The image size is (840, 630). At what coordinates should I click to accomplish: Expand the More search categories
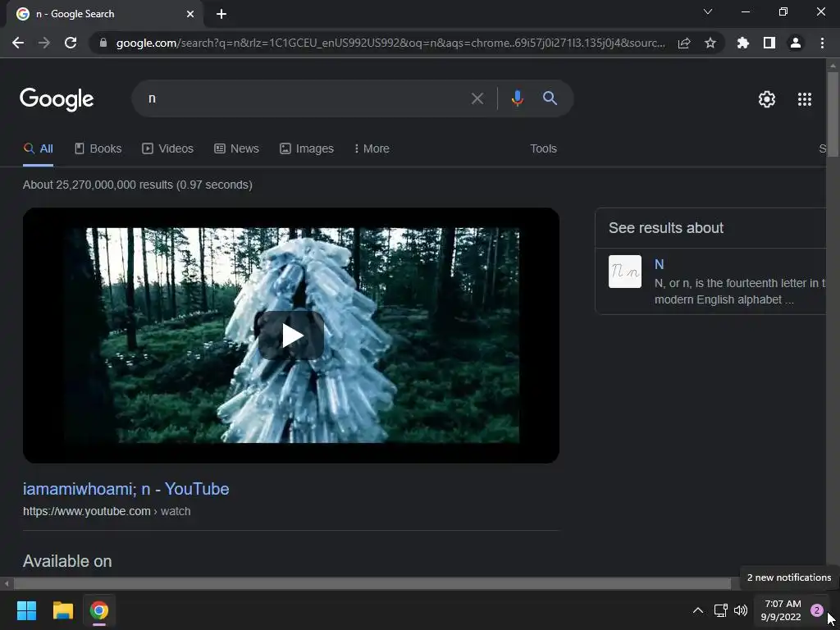(372, 149)
